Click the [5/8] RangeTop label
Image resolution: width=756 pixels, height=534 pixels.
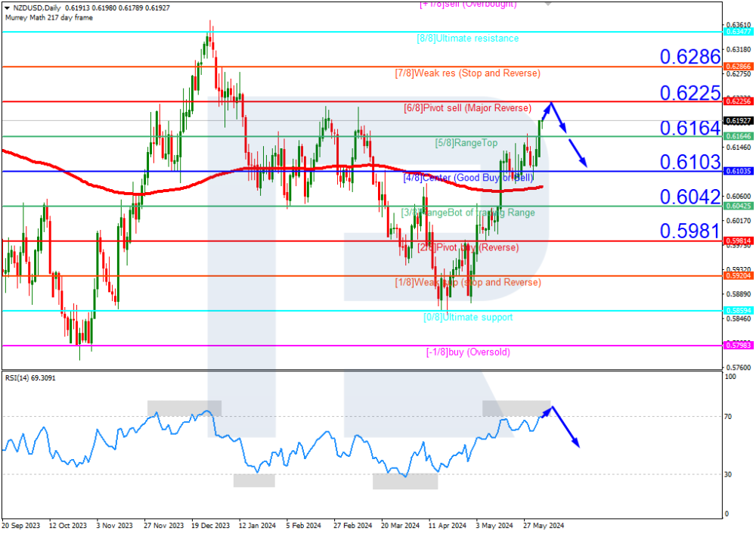click(466, 142)
